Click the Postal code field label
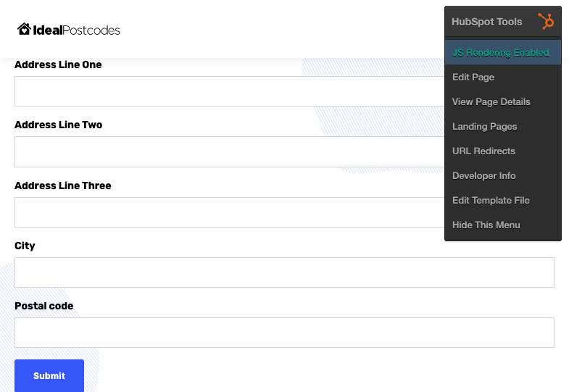This screenshot has height=392, width=569. [44, 306]
